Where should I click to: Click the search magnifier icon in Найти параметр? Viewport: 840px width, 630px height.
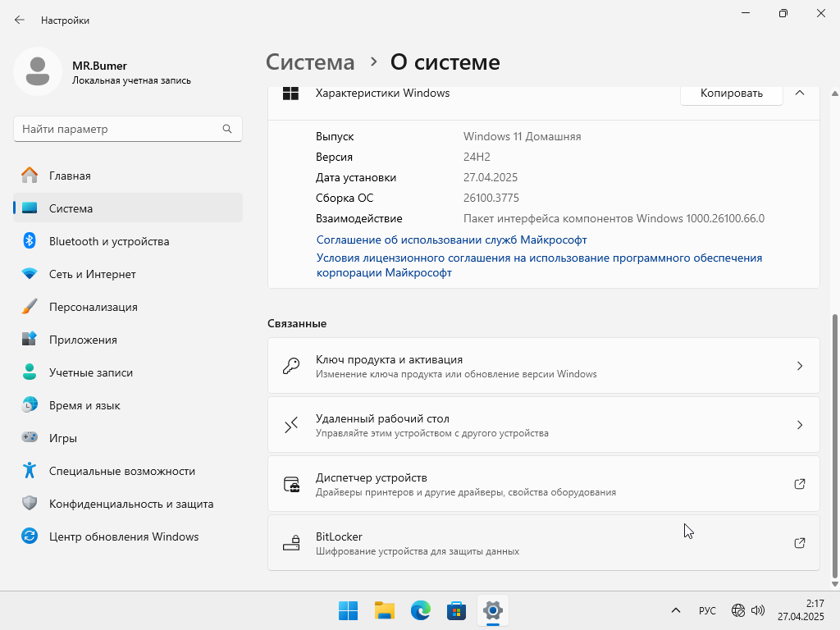click(x=227, y=130)
